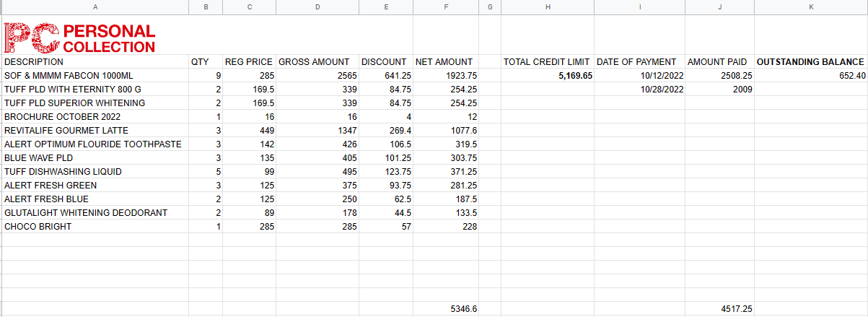Select cell ALERT FRESH BLUE
The height and width of the screenshot is (317, 868).
tap(95, 199)
